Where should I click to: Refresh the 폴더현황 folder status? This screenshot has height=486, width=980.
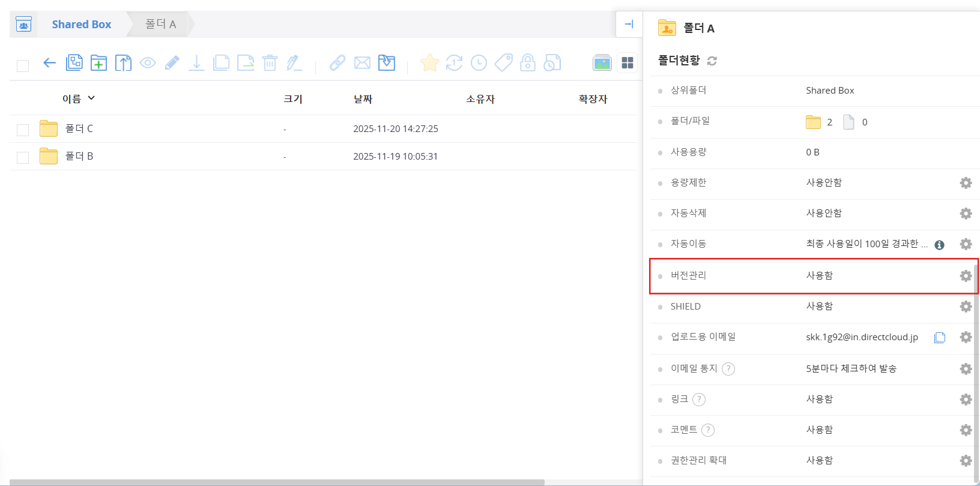712,61
